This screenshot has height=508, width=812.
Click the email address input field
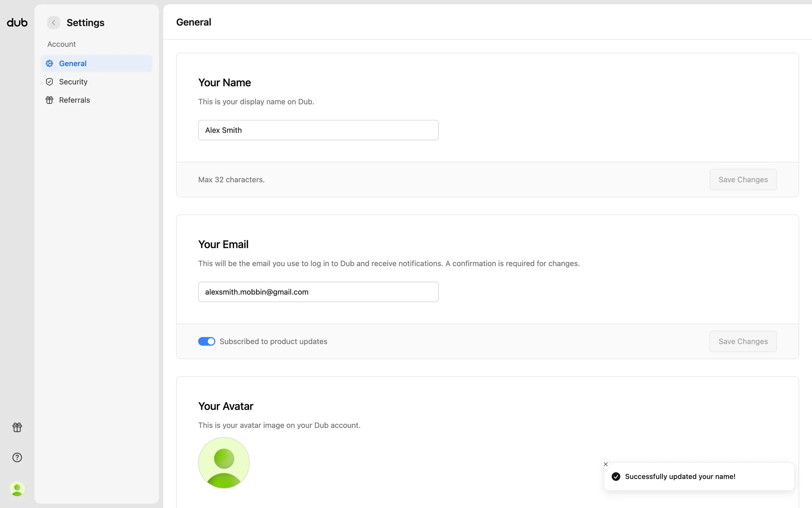(318, 292)
